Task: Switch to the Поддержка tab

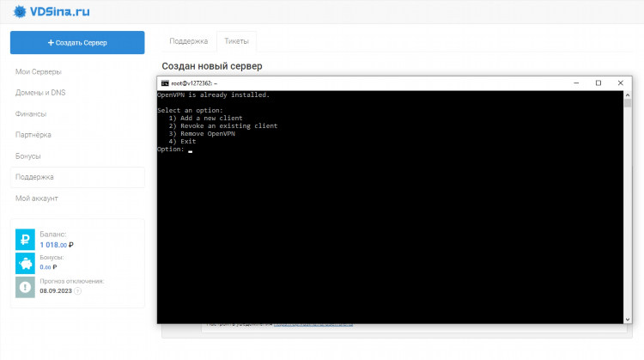Action: click(189, 41)
